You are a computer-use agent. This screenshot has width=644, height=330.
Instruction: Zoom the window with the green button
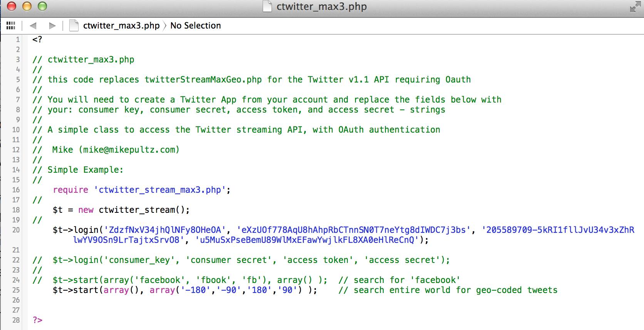point(42,7)
